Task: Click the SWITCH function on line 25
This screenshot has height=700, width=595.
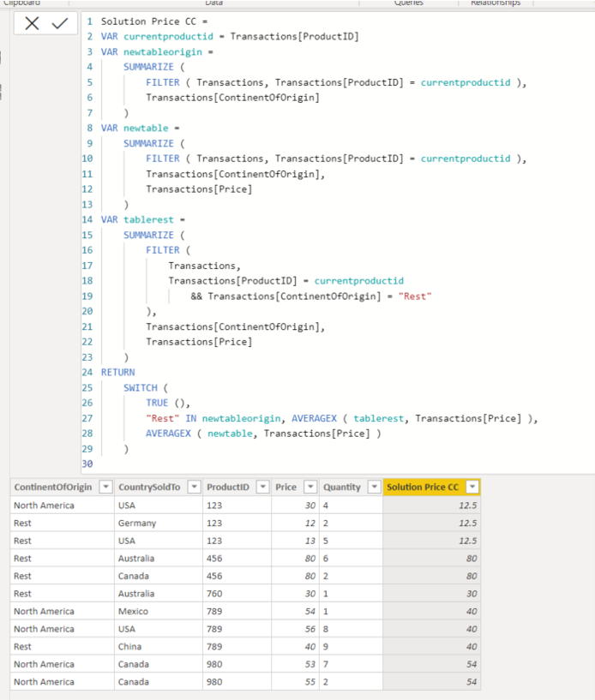Action: point(141,387)
